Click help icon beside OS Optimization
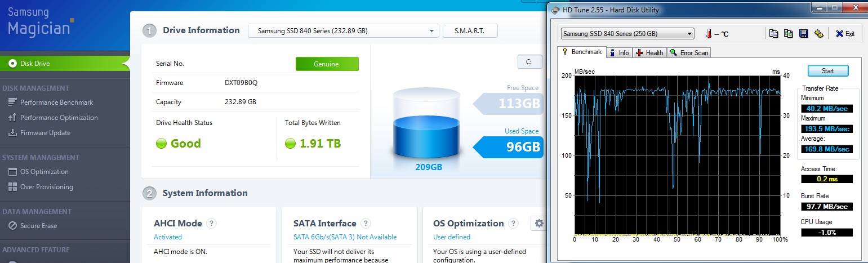This screenshot has height=263, width=868. [x=513, y=224]
